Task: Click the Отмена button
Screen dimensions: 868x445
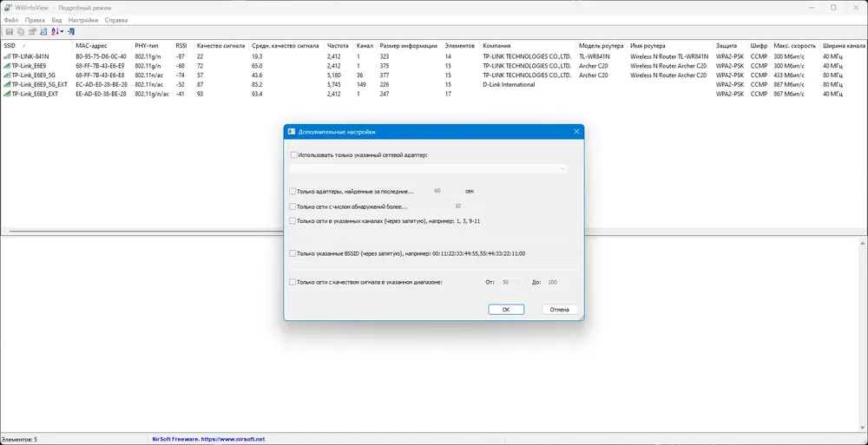Action: click(x=560, y=310)
